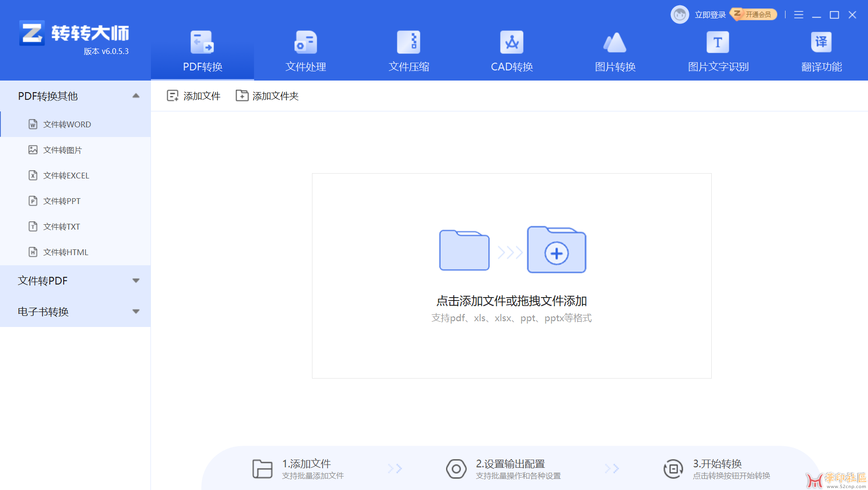Click the Excel file icon in sidebar
The height and width of the screenshot is (490, 868).
coord(33,176)
